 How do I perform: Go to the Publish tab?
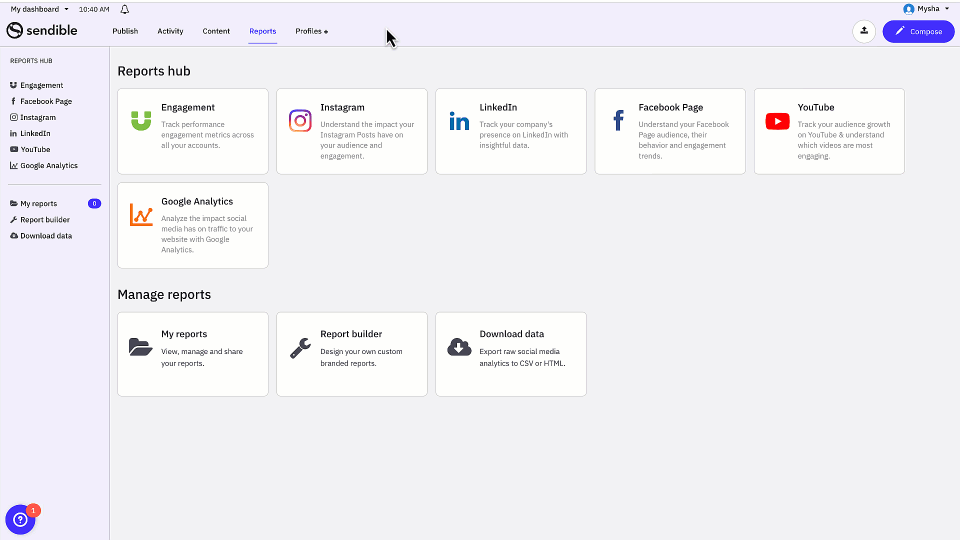(x=125, y=31)
